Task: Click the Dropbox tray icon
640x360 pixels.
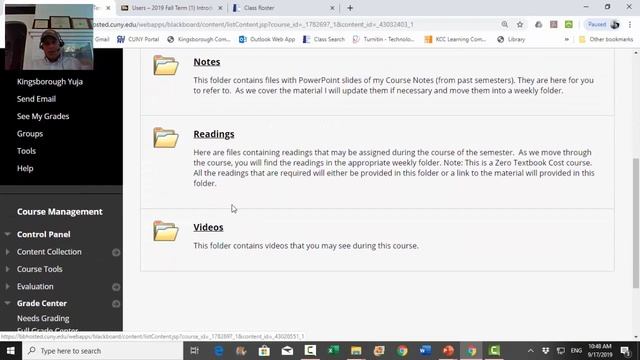Action: [545, 351]
